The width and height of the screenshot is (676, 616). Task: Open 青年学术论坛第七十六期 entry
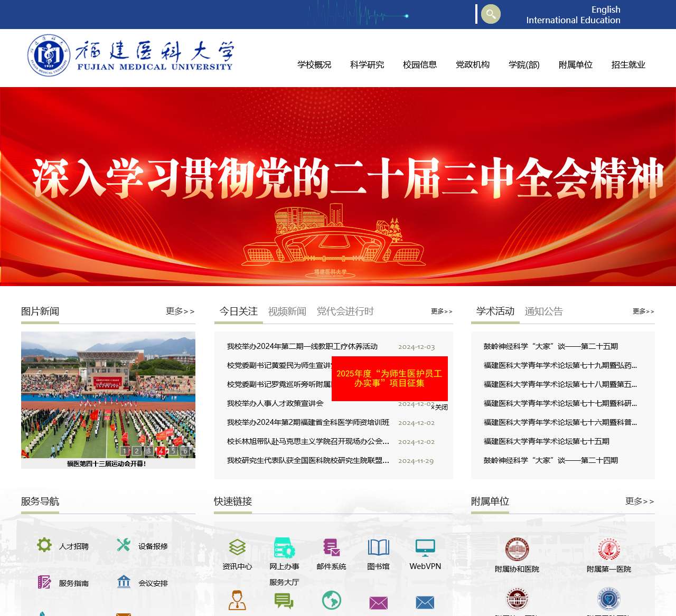(560, 423)
